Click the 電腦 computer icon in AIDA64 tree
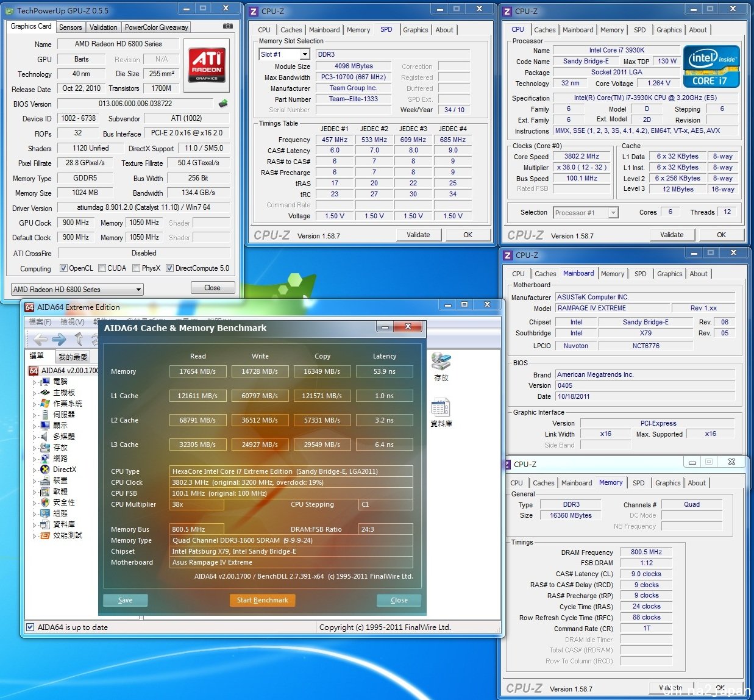Viewport: 754px width, 700px height. tap(44, 382)
